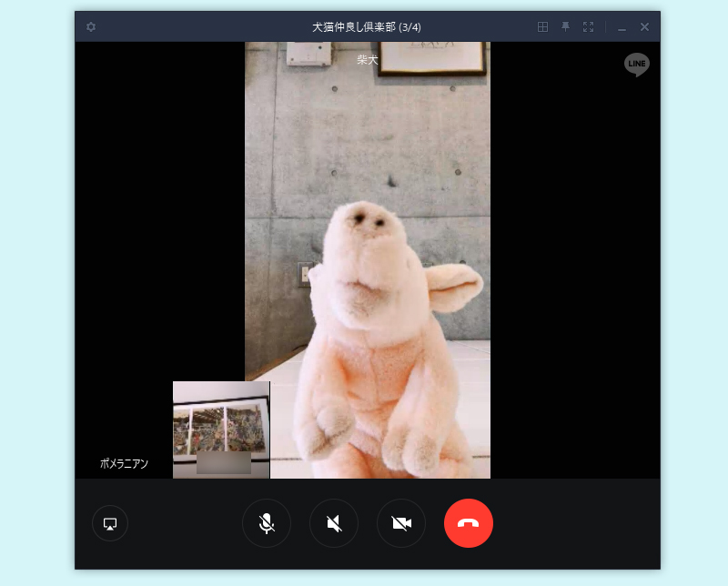Start screen sharing
The width and height of the screenshot is (728, 586).
pos(110,523)
